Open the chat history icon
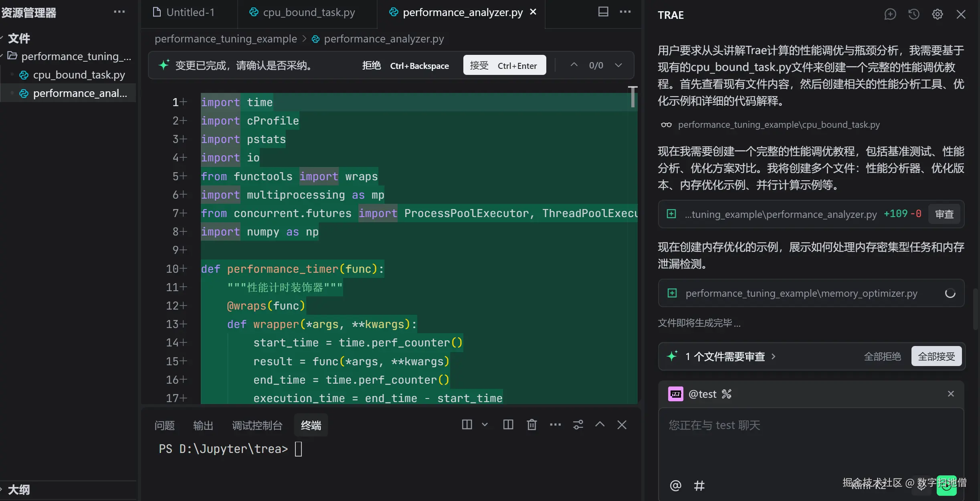This screenshot has height=501, width=980. tap(913, 14)
